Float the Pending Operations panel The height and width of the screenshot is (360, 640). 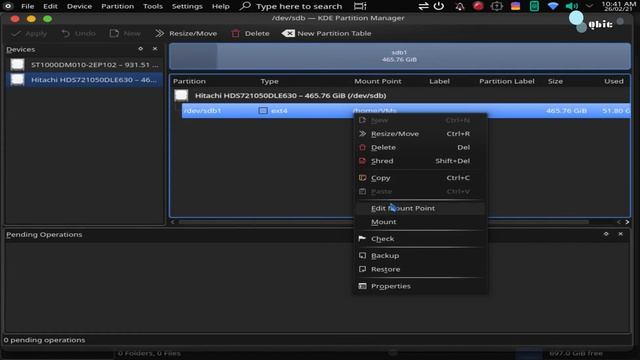tap(606, 234)
